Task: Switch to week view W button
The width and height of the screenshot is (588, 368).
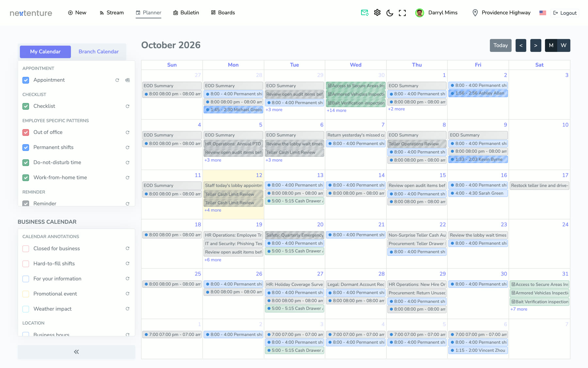Action: [564, 45]
